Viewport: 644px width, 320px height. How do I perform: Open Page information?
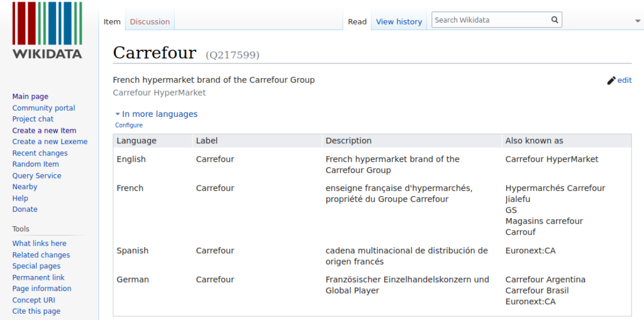[42, 289]
